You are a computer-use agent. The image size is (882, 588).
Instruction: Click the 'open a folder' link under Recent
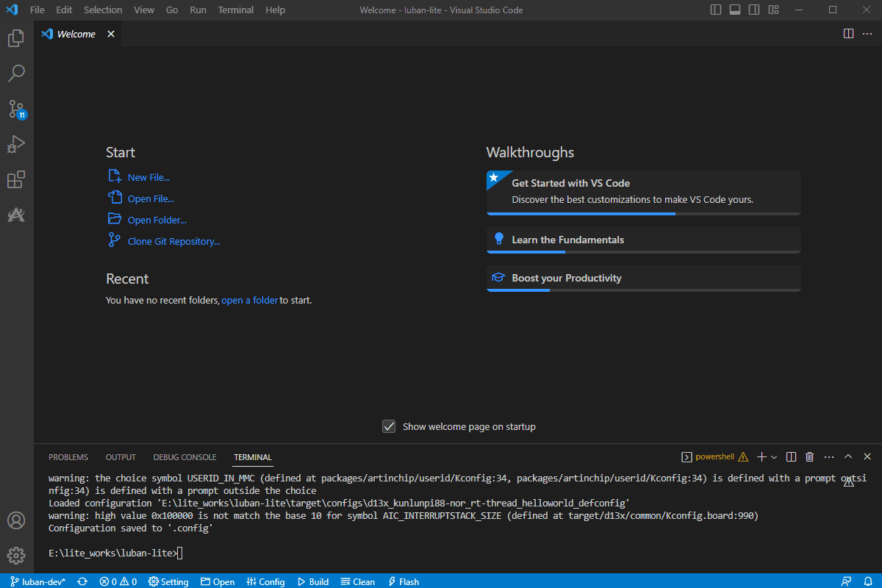pos(250,300)
